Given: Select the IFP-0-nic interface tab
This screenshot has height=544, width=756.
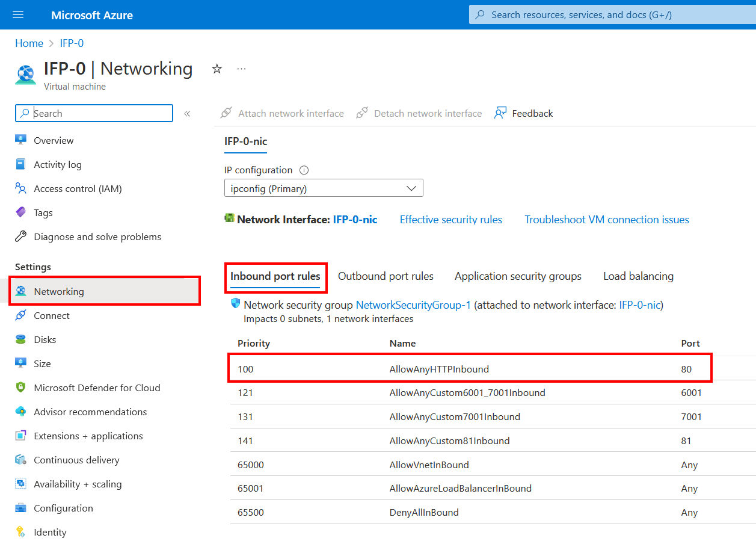Looking at the screenshot, I should [x=245, y=141].
